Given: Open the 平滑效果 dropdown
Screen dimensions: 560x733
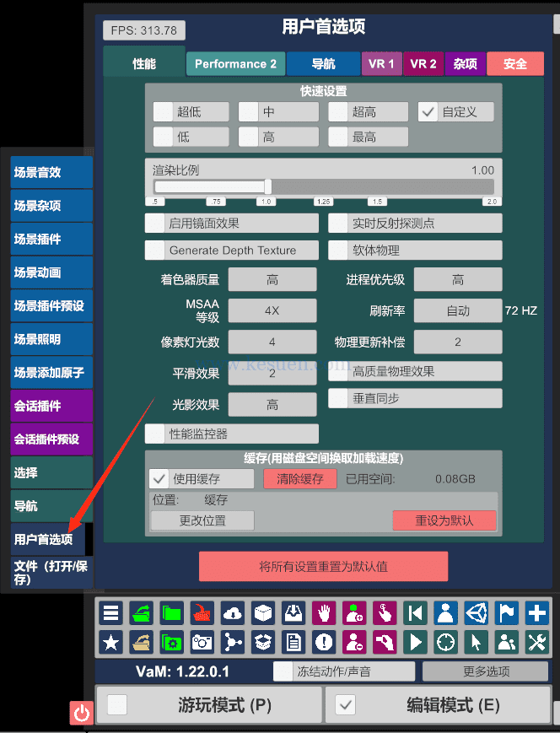Looking at the screenshot, I should coord(272,373).
